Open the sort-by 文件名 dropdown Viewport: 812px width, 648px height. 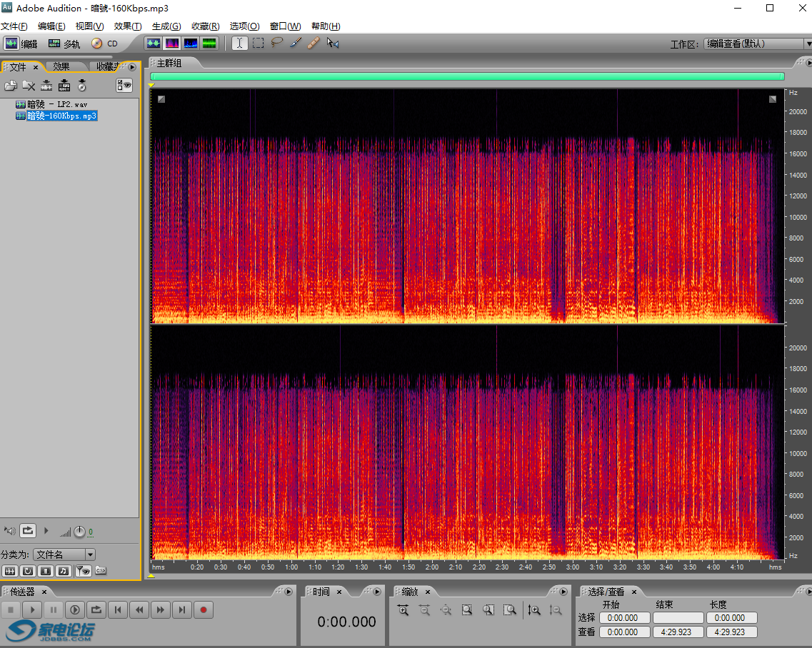(x=64, y=555)
